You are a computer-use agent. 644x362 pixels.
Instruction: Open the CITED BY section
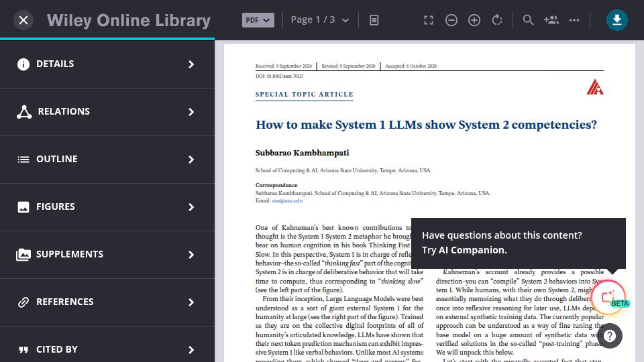[x=107, y=344]
